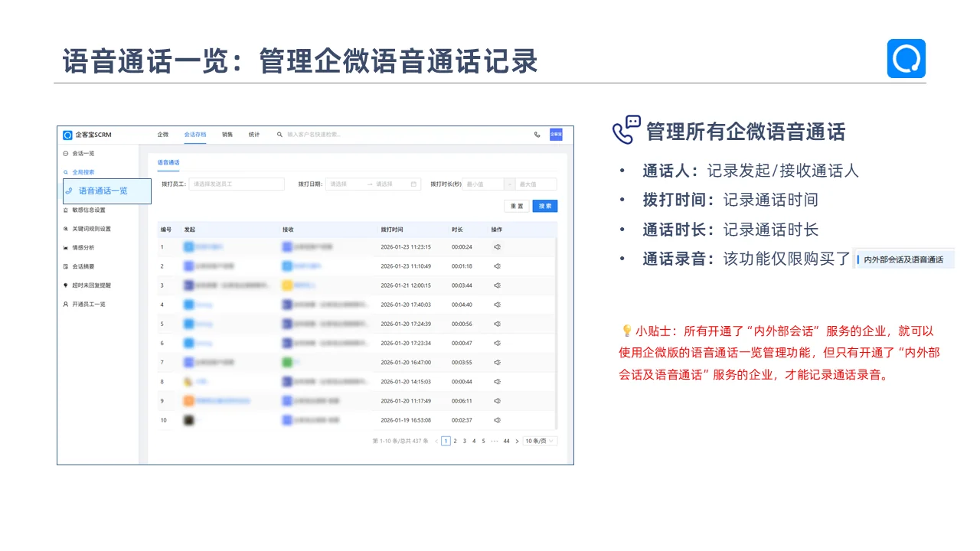Open the 10条/页 page size dropdown
The width and height of the screenshot is (980, 551).
coord(540,441)
